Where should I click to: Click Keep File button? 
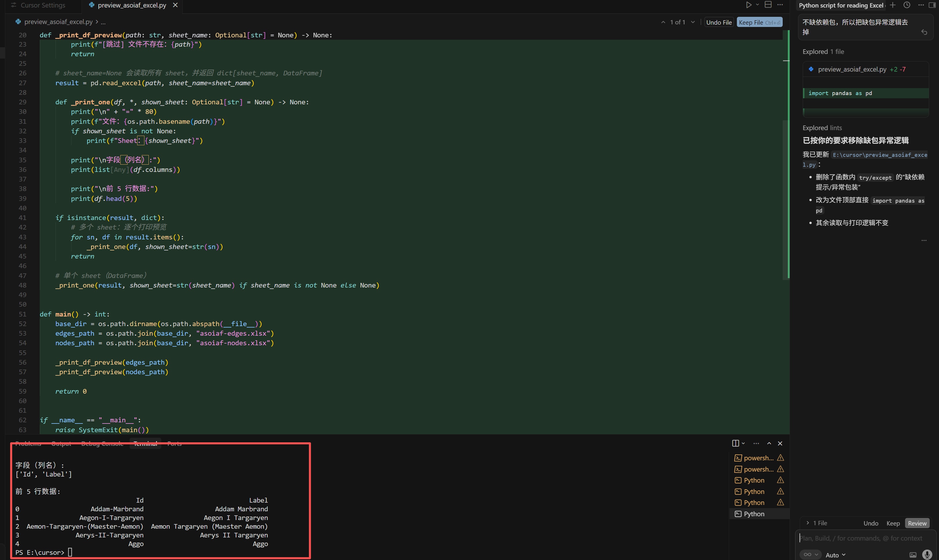759,22
